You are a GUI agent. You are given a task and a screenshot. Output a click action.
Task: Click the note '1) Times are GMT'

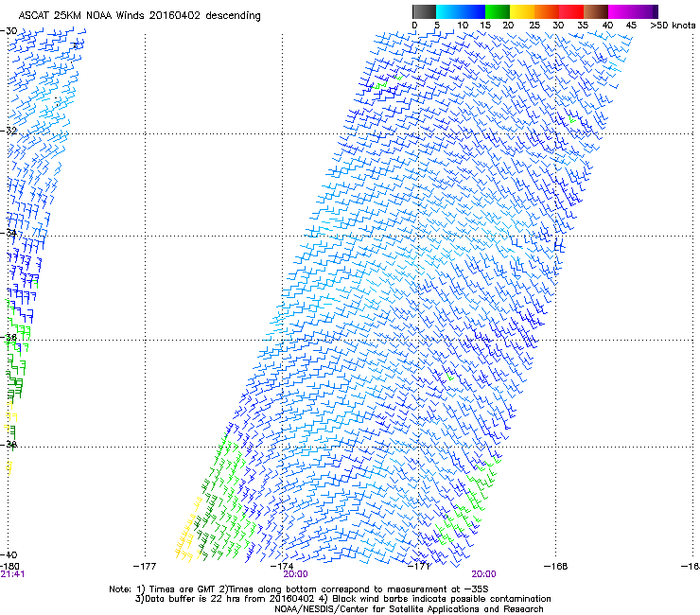(176, 589)
